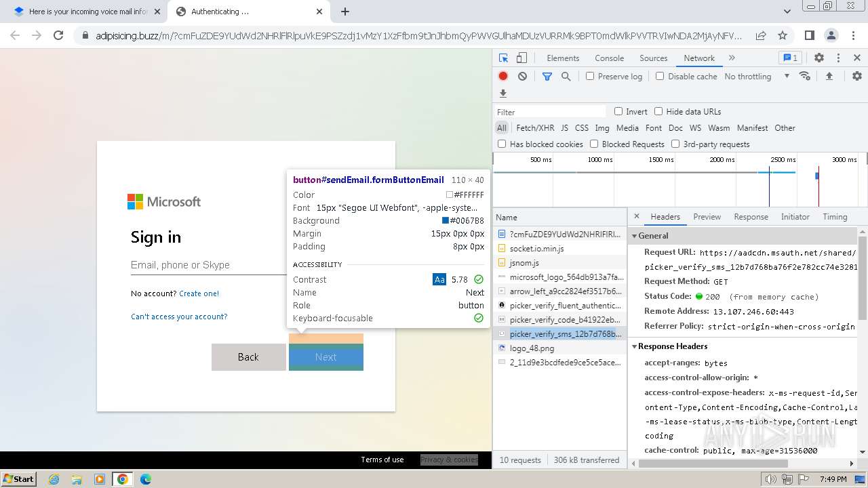Filter requests by Img type
The height and width of the screenshot is (488, 868).
click(x=602, y=127)
